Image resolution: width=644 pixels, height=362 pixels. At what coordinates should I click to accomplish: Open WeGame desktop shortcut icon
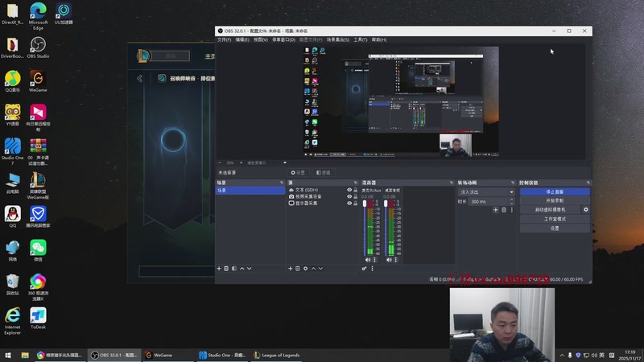(38, 81)
